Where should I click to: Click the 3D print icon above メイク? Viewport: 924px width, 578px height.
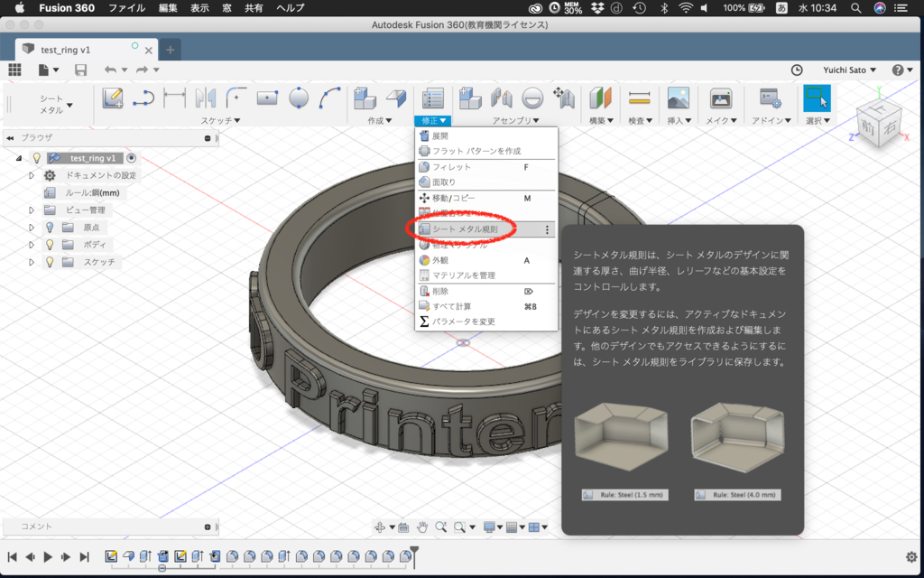click(x=721, y=98)
